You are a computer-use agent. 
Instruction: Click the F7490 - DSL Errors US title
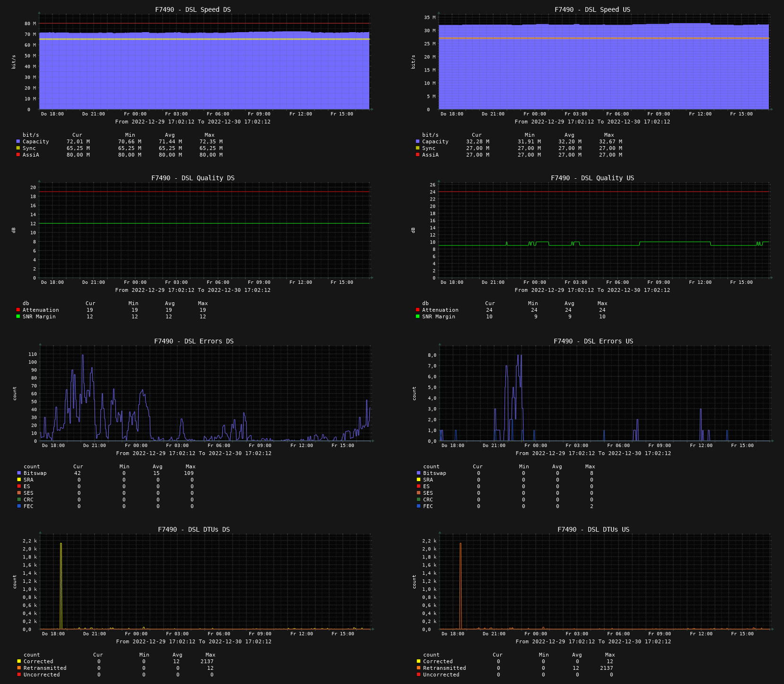[x=593, y=341]
